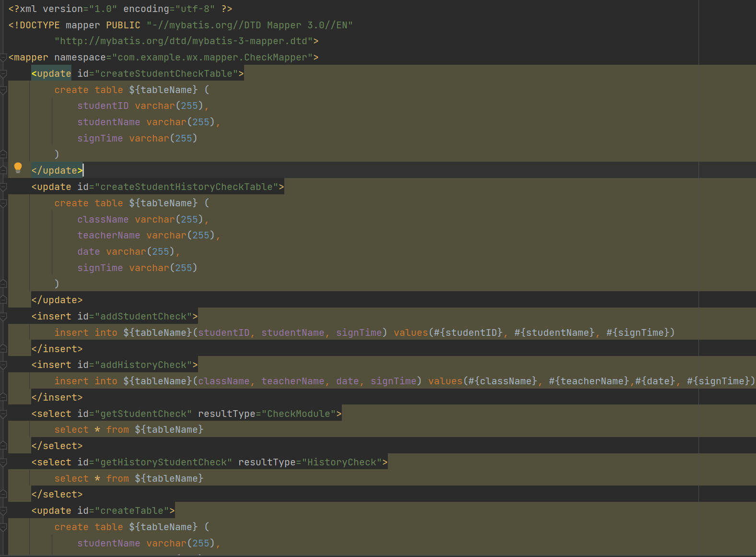
Task: Click the id value getStudentCheck
Action: click(x=143, y=414)
